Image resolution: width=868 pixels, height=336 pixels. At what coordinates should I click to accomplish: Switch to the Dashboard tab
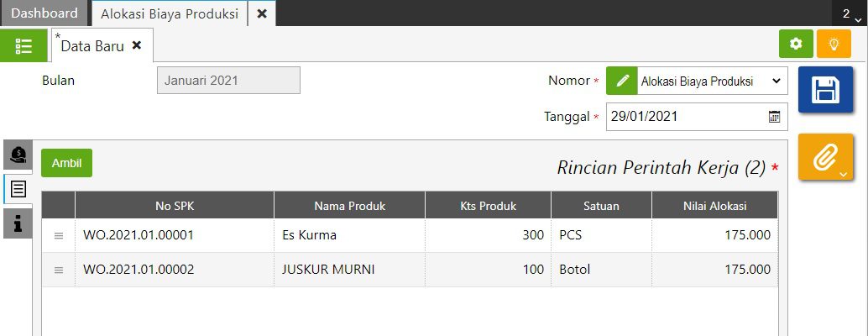[44, 13]
